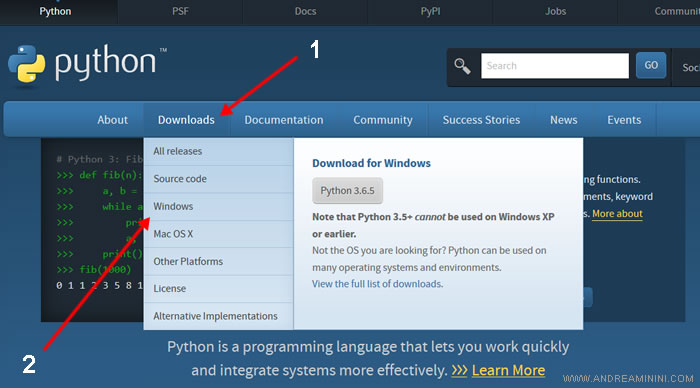Click the magnifying glass search icon
The width and height of the screenshot is (700, 388).
point(462,66)
